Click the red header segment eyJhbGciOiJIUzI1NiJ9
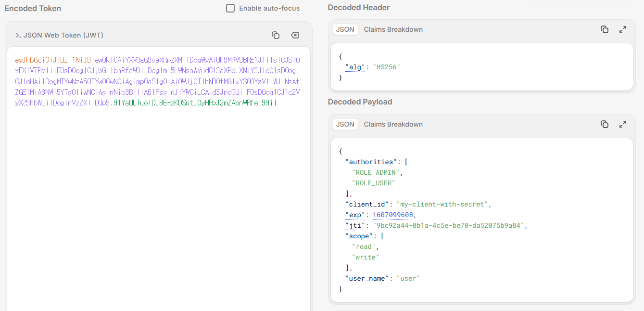644x311 pixels. point(52,60)
